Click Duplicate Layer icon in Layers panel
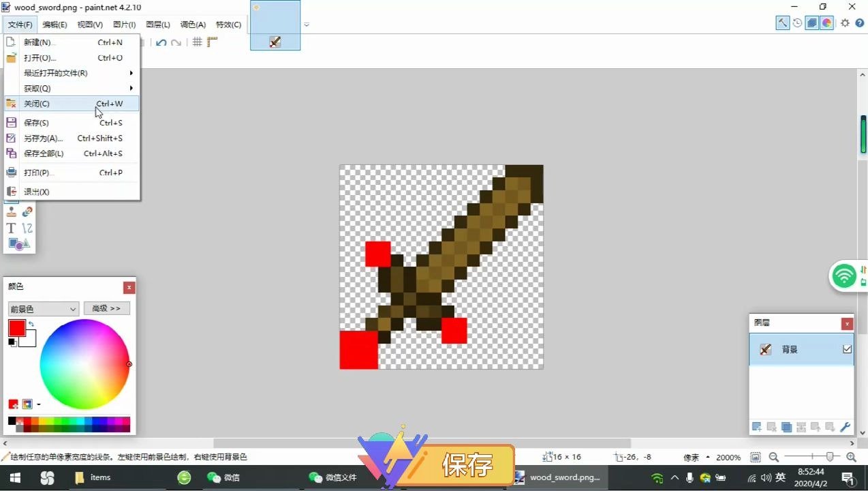This screenshot has width=868, height=491. (786, 428)
